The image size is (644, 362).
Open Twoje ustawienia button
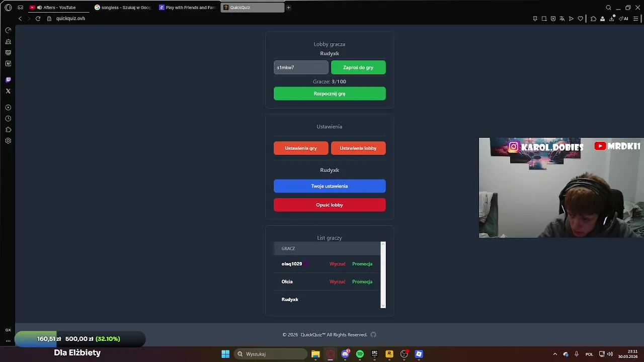(x=330, y=186)
